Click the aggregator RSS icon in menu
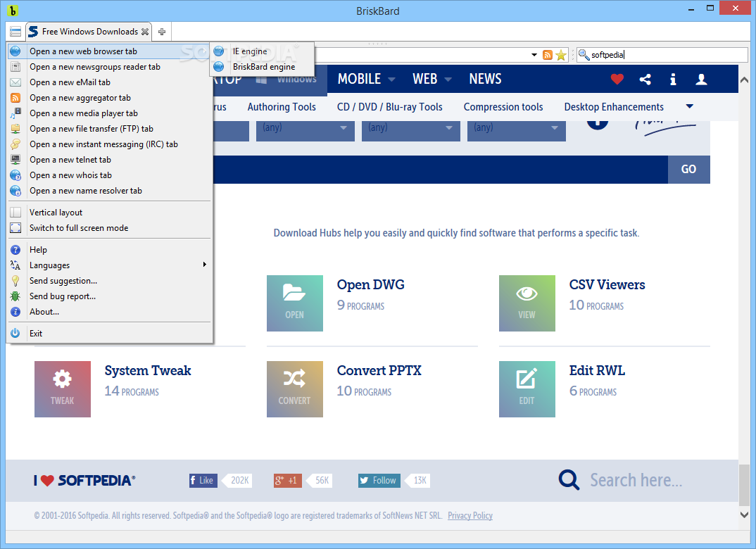 pyautogui.click(x=15, y=98)
